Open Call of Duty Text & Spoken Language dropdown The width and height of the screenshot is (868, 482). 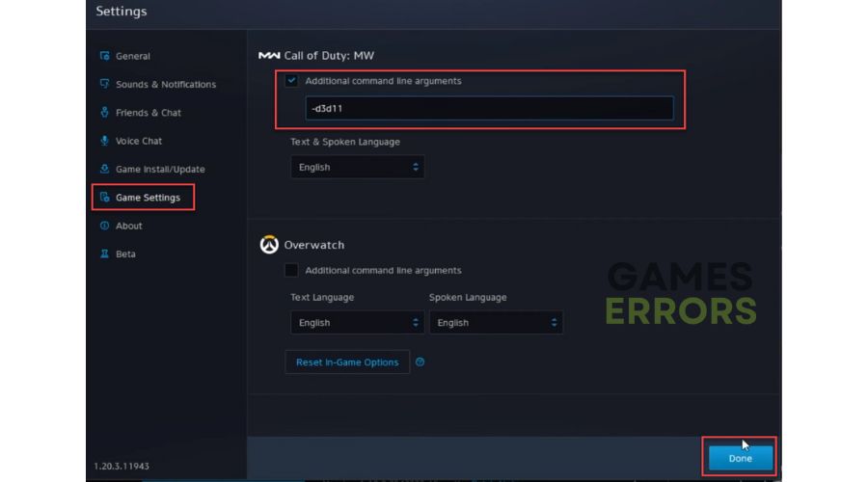[357, 167]
